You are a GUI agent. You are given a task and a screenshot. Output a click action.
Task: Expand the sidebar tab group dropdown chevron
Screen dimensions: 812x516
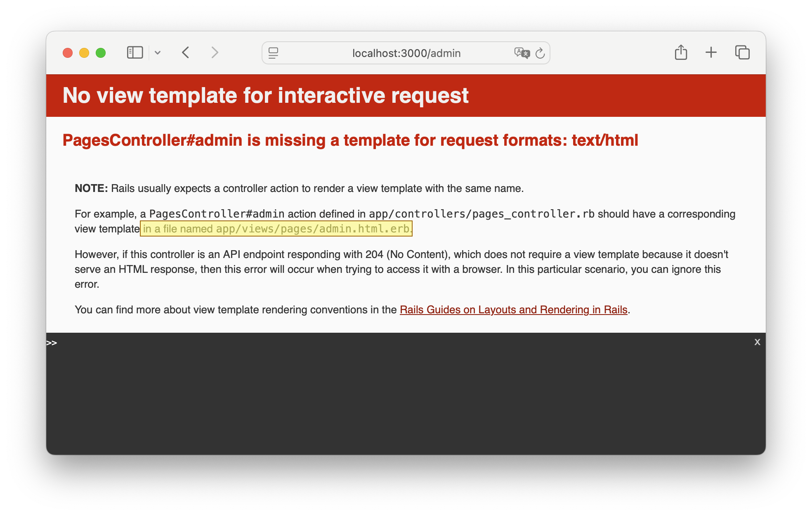pyautogui.click(x=158, y=53)
